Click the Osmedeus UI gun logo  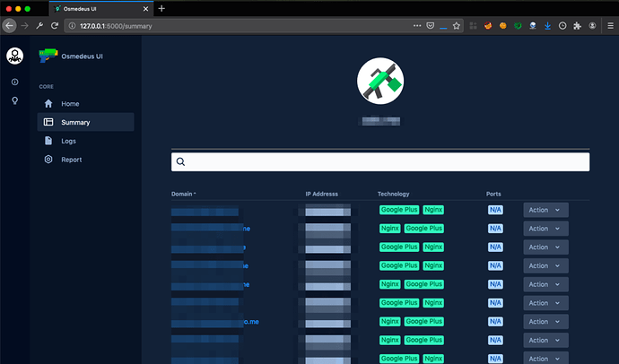pyautogui.click(x=48, y=56)
